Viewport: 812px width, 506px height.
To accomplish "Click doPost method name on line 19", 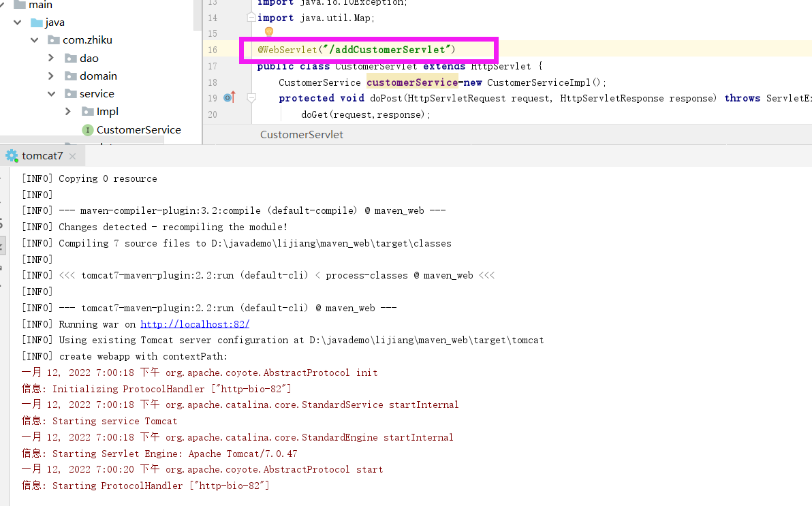I will click(x=386, y=98).
